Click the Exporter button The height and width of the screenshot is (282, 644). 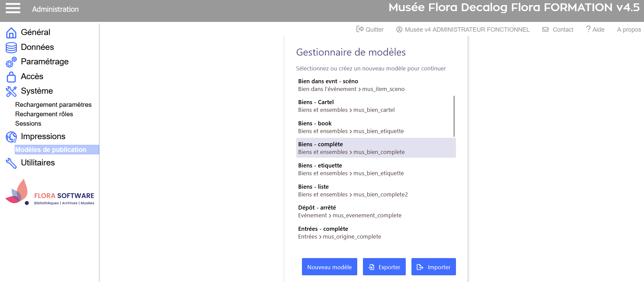click(384, 267)
